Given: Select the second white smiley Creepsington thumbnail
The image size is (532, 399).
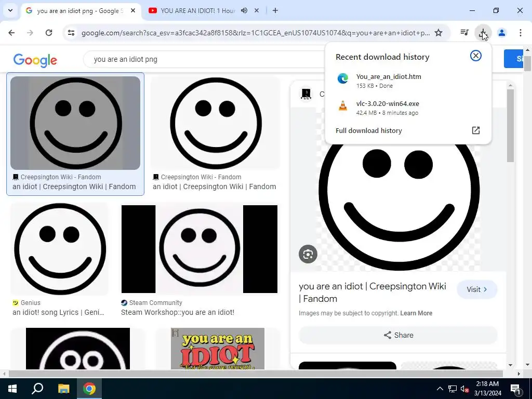Looking at the screenshot, I should click(x=216, y=123).
